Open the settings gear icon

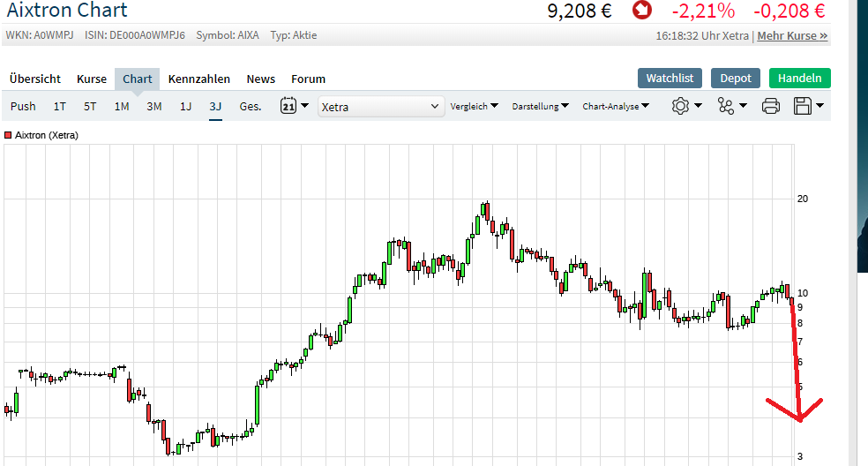pyautogui.click(x=680, y=106)
